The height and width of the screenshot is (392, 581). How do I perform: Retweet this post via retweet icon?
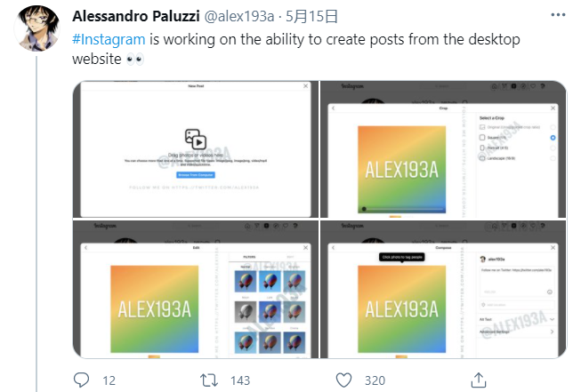point(209,380)
